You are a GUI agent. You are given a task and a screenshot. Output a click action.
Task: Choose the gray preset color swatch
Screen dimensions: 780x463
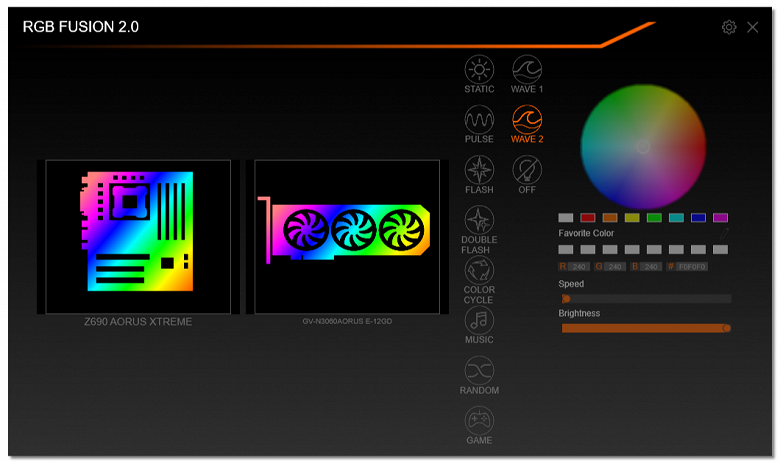pyautogui.click(x=566, y=218)
